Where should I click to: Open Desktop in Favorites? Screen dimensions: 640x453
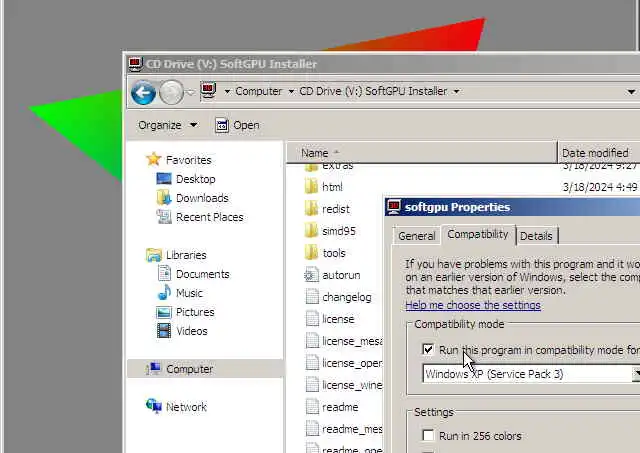click(186, 179)
